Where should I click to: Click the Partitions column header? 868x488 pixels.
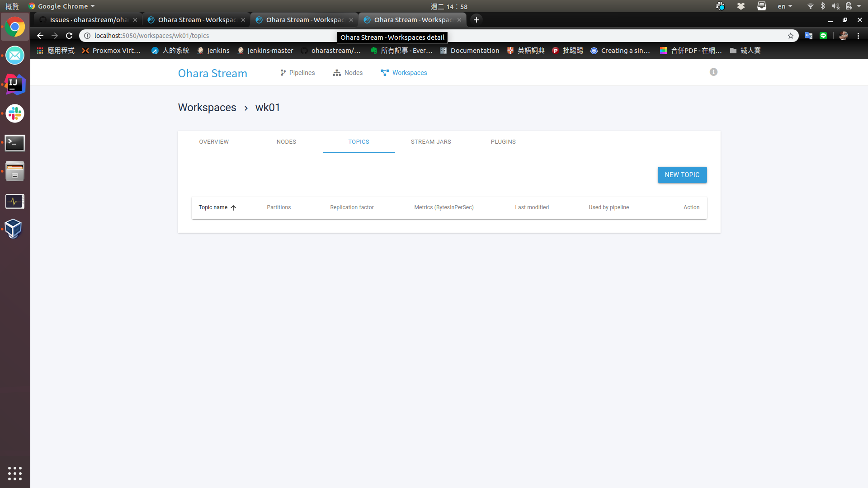[x=279, y=207]
